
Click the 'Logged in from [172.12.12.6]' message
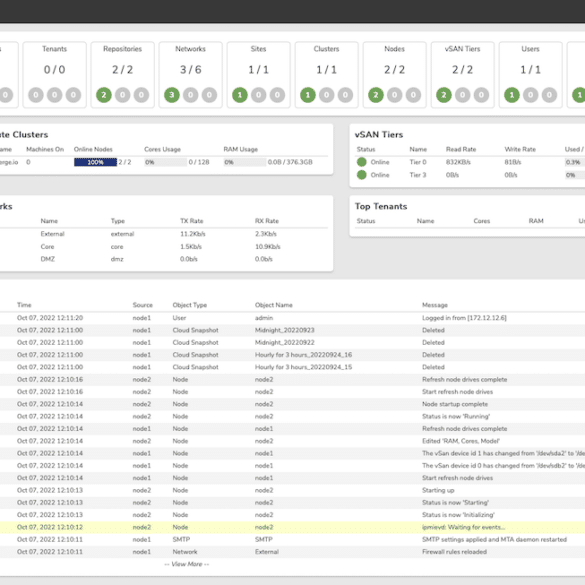click(x=464, y=318)
